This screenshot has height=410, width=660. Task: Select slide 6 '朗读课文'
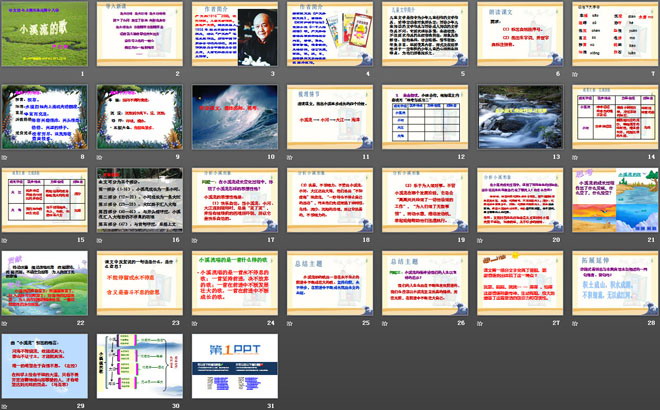[520, 34]
